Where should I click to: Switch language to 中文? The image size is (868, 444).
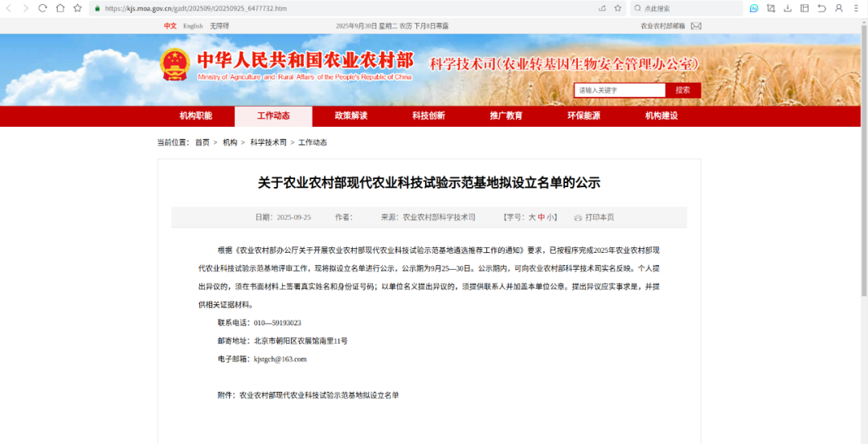click(x=170, y=26)
